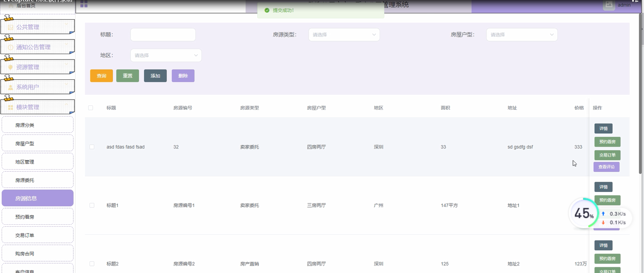
Task: Expand the 资源管理 sidebar menu
Action: pos(38,67)
